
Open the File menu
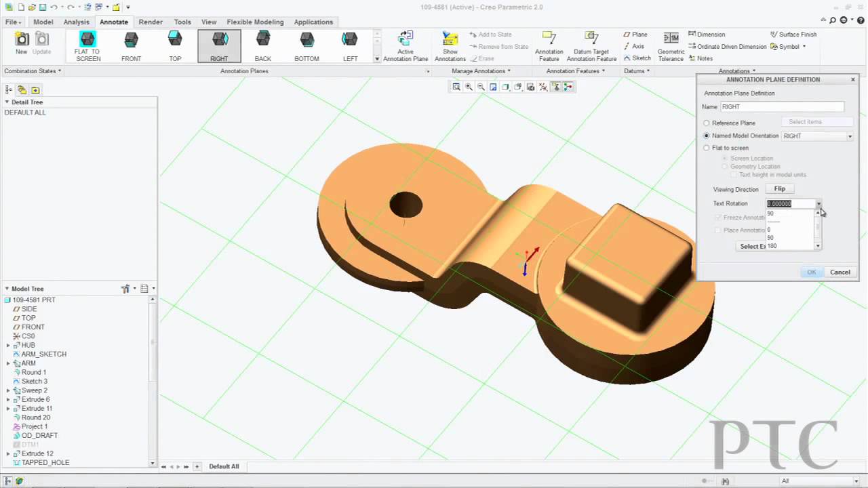tap(13, 22)
